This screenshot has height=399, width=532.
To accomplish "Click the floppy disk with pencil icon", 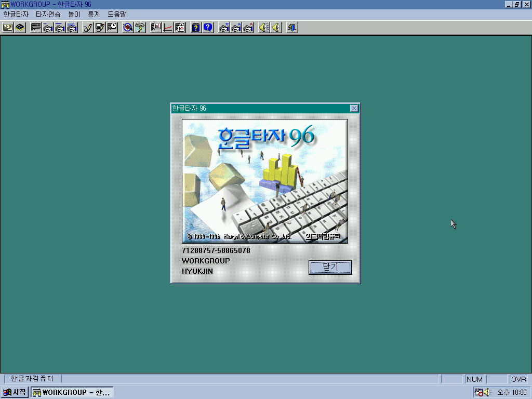I will coord(100,28).
